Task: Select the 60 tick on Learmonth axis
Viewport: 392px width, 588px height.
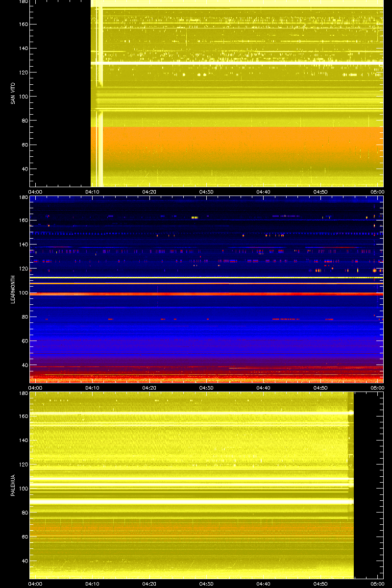Action: coord(24,341)
